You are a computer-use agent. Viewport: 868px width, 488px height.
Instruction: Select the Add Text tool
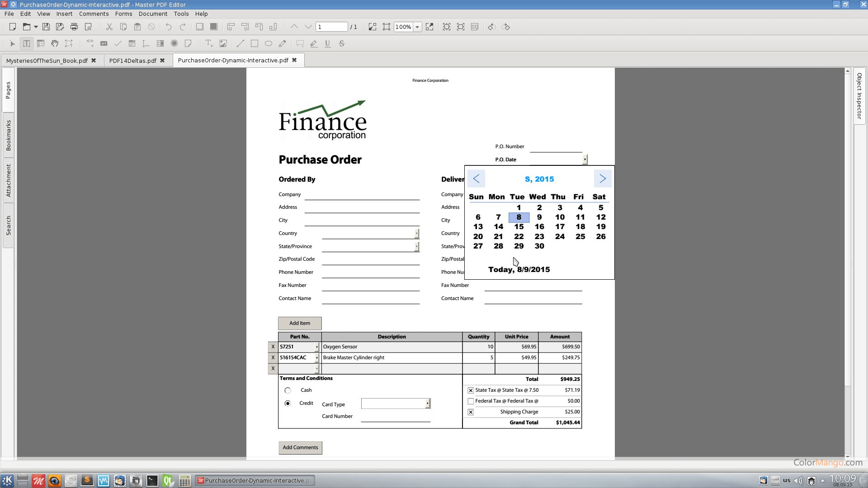209,43
